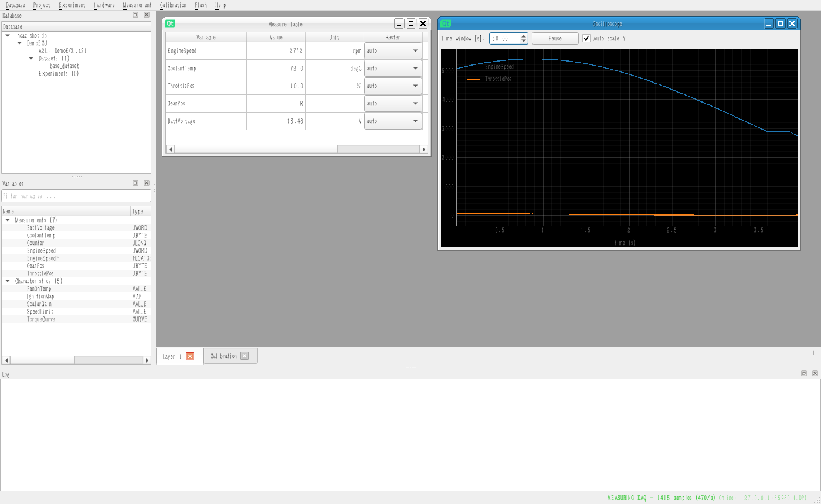This screenshot has width=821, height=504.
Task: Click the Time window value field
Action: pos(504,38)
